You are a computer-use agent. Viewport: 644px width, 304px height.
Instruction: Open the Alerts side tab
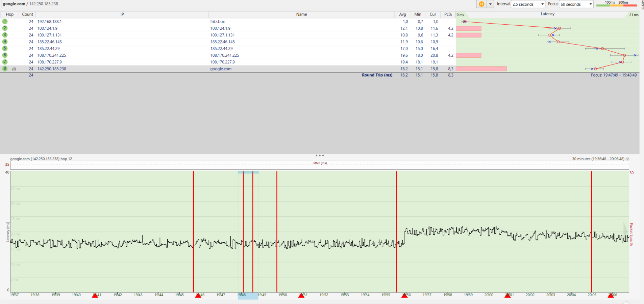point(642,4)
